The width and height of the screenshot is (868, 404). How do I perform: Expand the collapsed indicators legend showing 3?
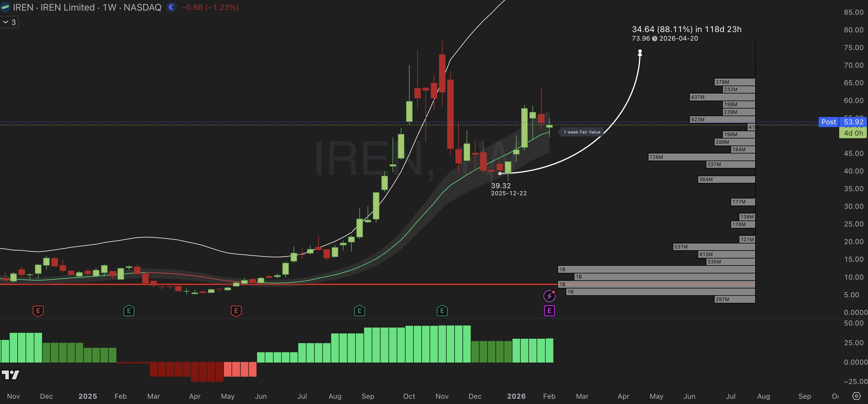click(9, 22)
